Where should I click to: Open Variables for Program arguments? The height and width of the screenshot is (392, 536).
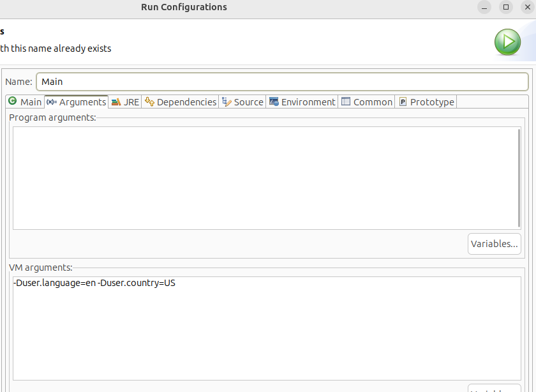[x=494, y=244]
